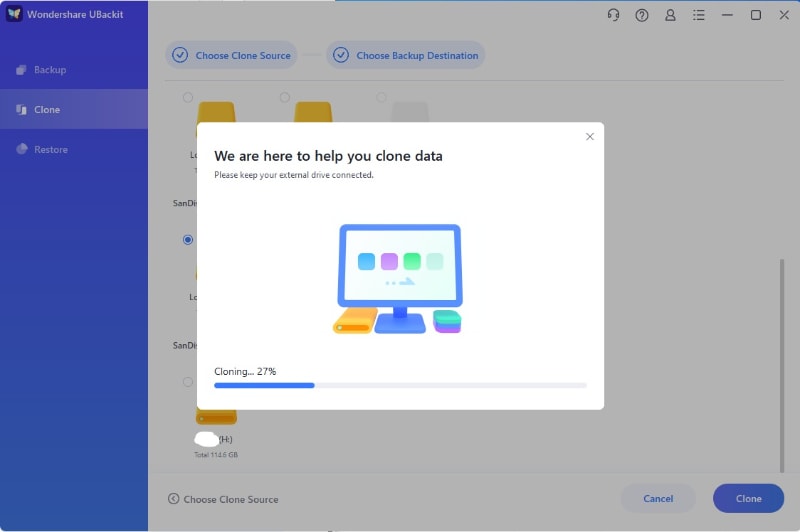Click the vertical scrollbar of drive list
800x532 pixels.
782,366
